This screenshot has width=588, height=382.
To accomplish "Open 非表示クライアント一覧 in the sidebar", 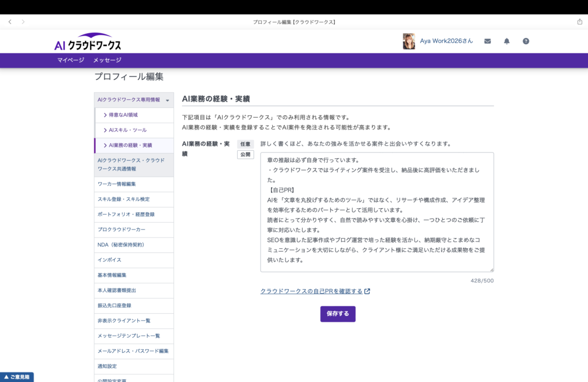I will 134,321.
